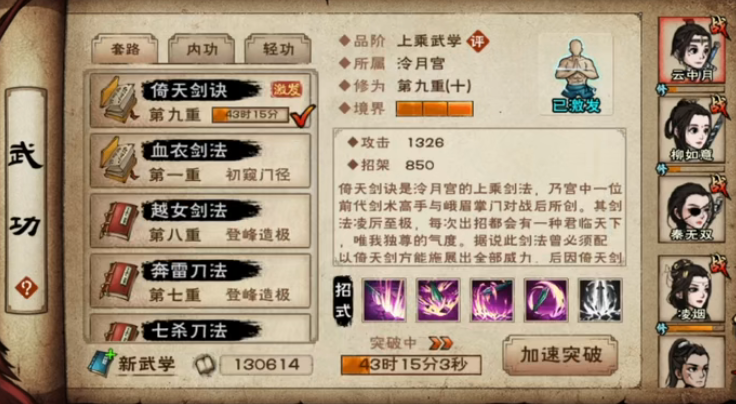
Task: Select the grey sword skill move icon
Action: coord(600,300)
